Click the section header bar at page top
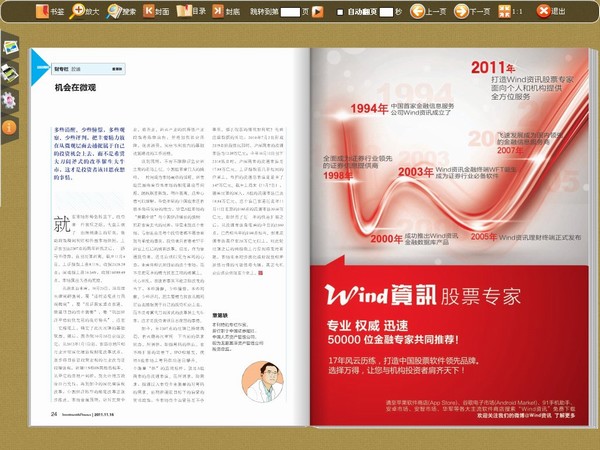Viewport: 600px width, 450px height. [88, 69]
